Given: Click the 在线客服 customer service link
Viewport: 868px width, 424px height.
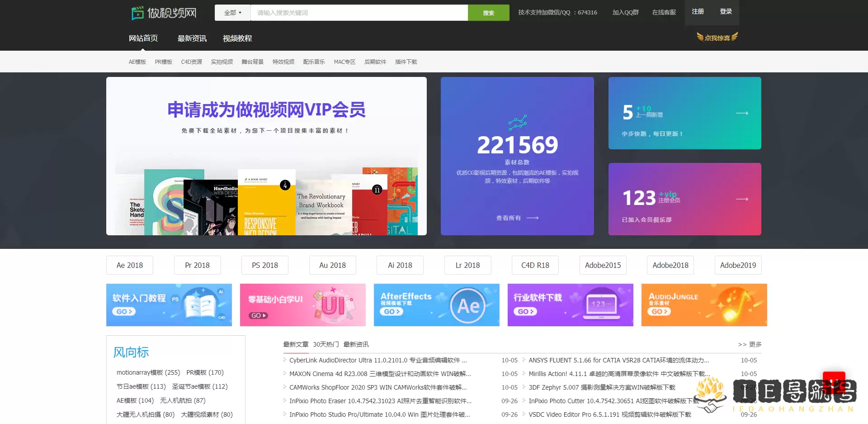Looking at the screenshot, I should tap(663, 13).
